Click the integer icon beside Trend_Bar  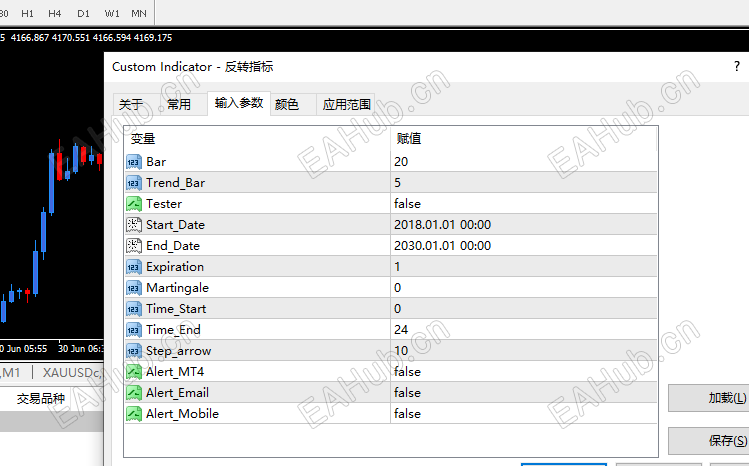click(x=134, y=183)
